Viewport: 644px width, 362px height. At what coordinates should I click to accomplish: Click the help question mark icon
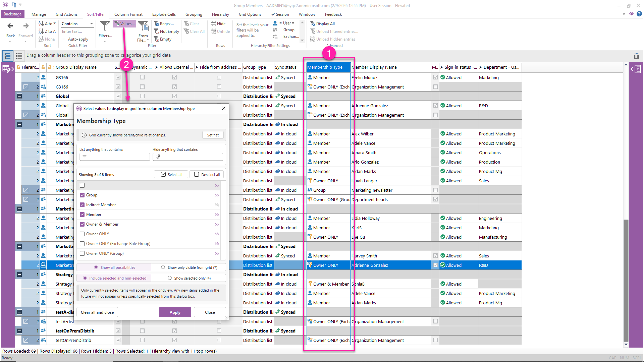click(x=639, y=14)
